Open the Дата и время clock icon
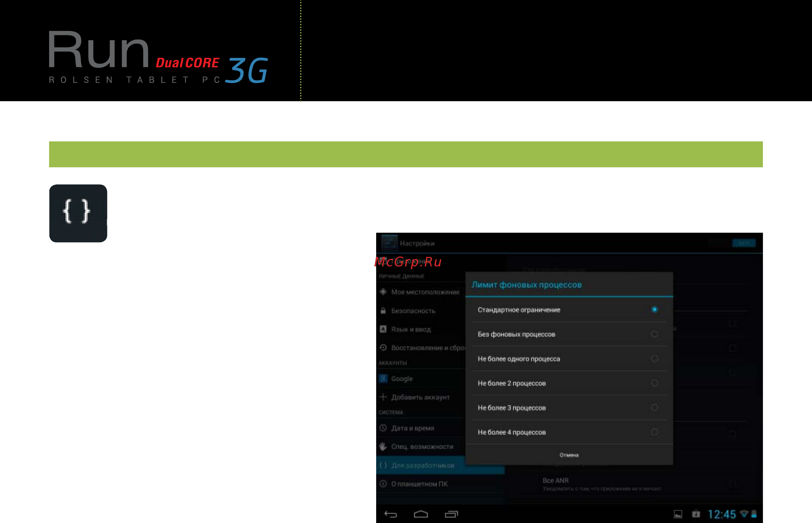The height and width of the screenshot is (523, 812). [x=383, y=428]
